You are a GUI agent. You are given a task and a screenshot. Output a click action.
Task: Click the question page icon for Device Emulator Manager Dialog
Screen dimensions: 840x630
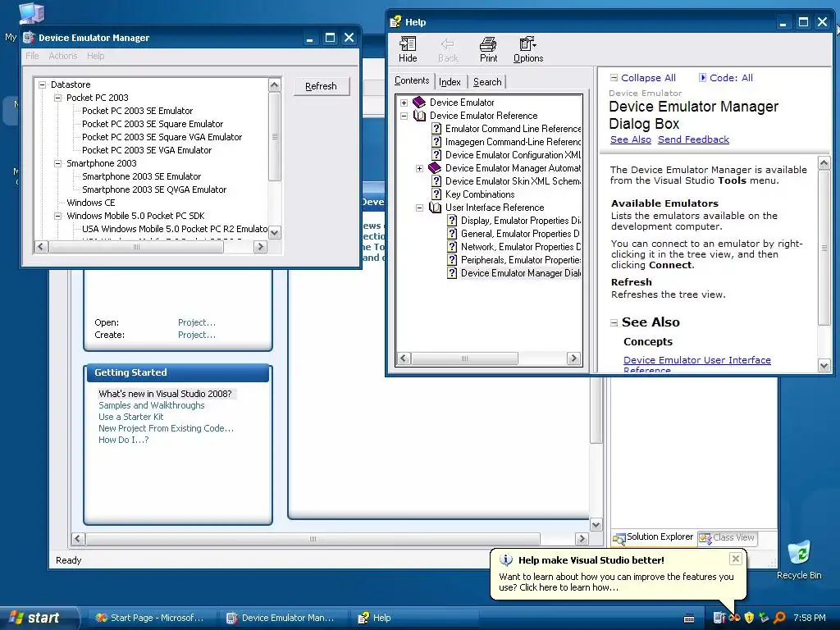[452, 273]
